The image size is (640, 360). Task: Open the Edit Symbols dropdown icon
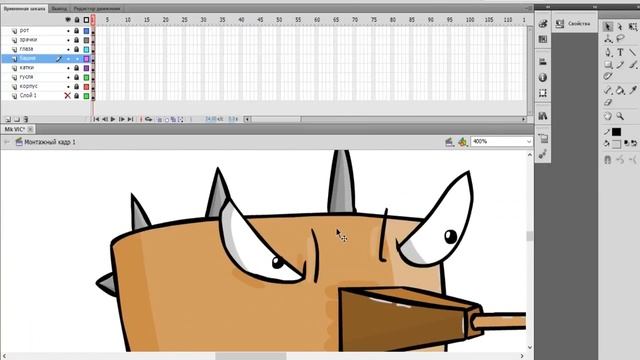point(462,142)
